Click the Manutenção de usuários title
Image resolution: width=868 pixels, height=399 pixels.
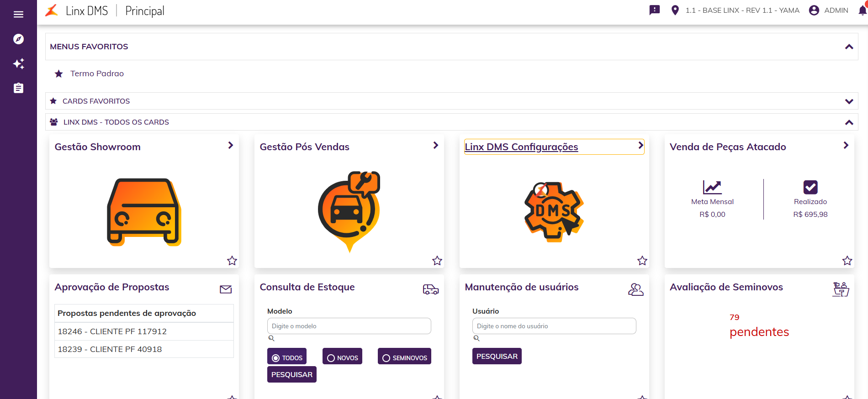(x=522, y=287)
